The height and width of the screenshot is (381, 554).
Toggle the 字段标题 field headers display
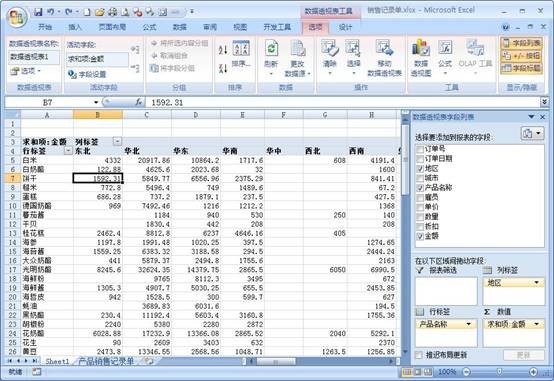tap(521, 68)
